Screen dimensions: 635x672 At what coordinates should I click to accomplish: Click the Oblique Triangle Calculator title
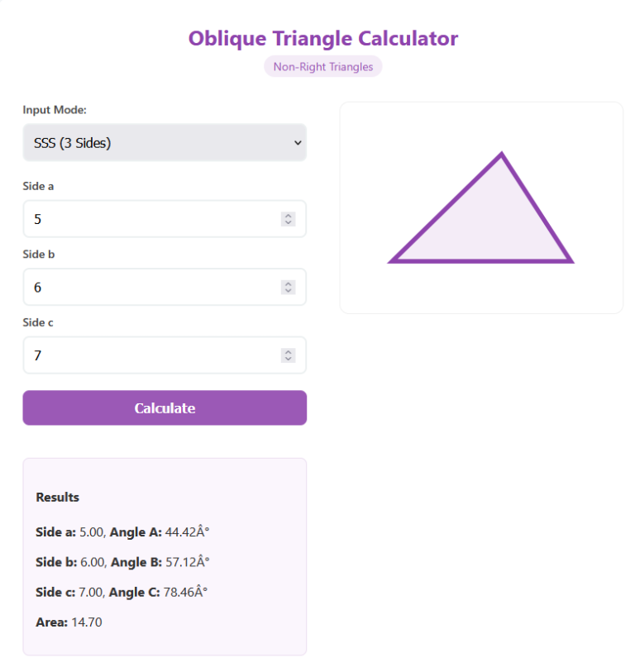pos(322,38)
